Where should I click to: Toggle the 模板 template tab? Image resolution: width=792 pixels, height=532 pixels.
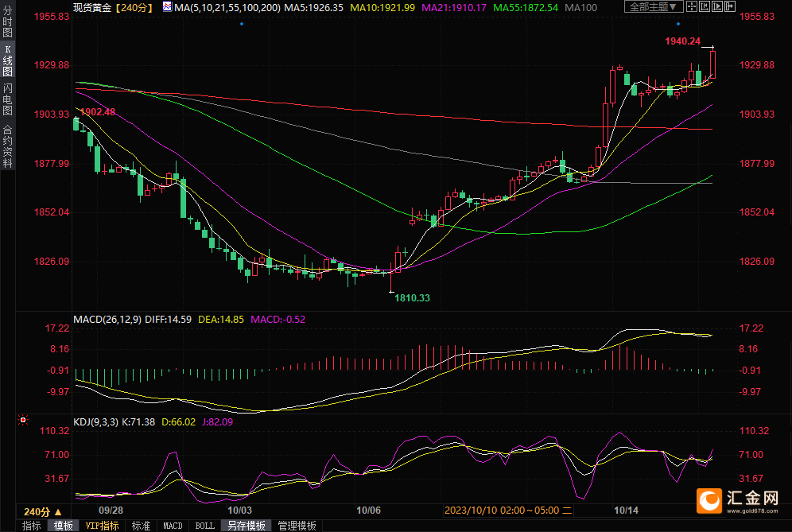coord(63,526)
